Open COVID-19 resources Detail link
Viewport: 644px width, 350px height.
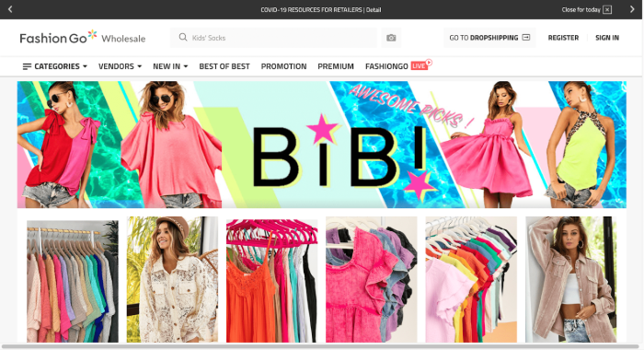(x=374, y=9)
